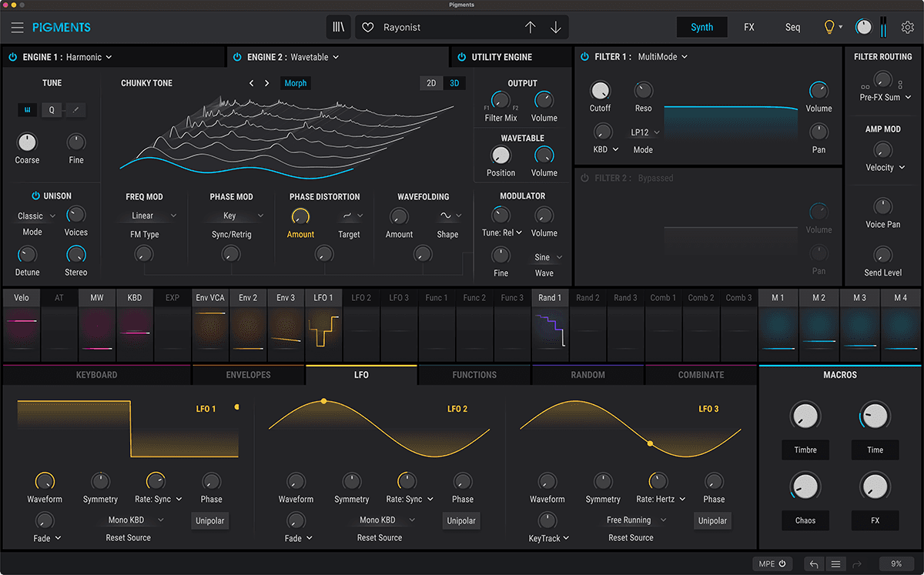Open settings gear icon

908,28
